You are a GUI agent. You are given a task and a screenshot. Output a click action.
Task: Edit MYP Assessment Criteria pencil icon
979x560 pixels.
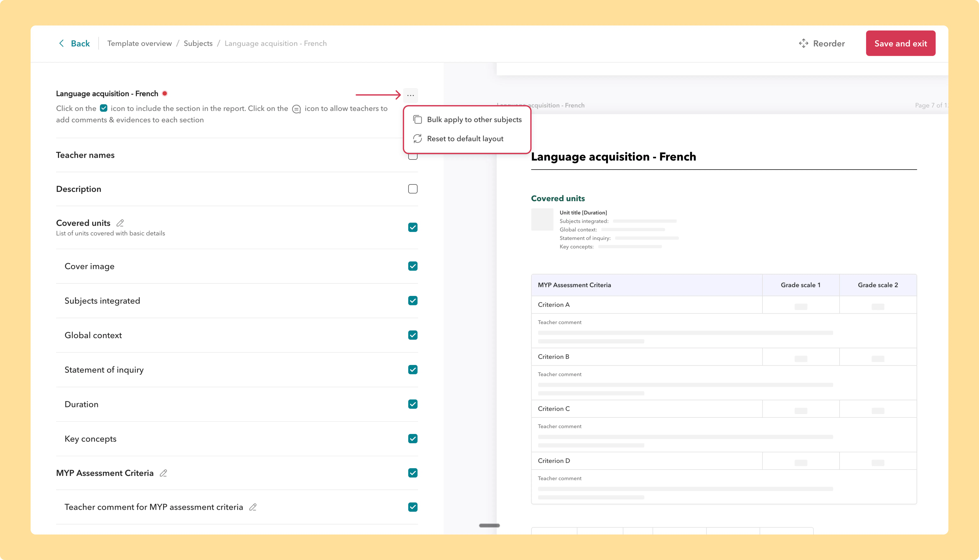coord(163,473)
